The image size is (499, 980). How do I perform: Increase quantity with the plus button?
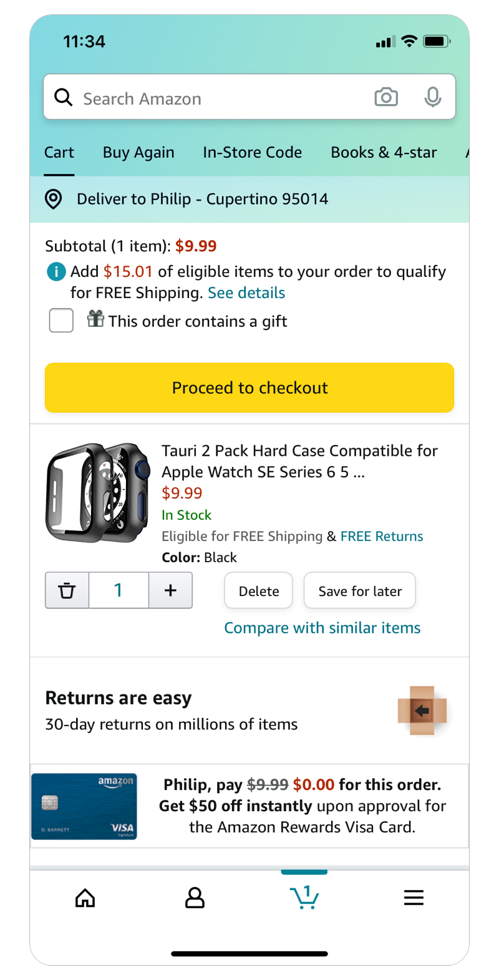tap(170, 590)
